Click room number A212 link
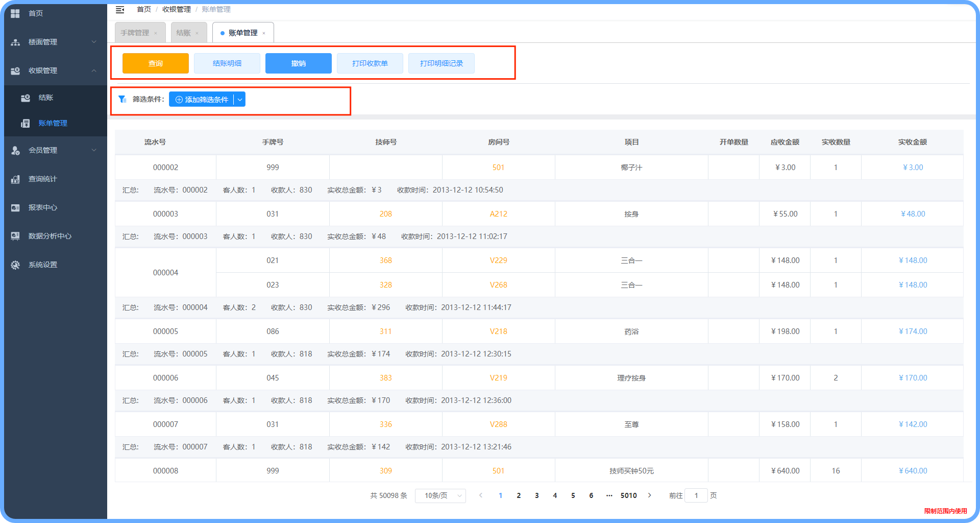The image size is (980, 523). pyautogui.click(x=499, y=214)
